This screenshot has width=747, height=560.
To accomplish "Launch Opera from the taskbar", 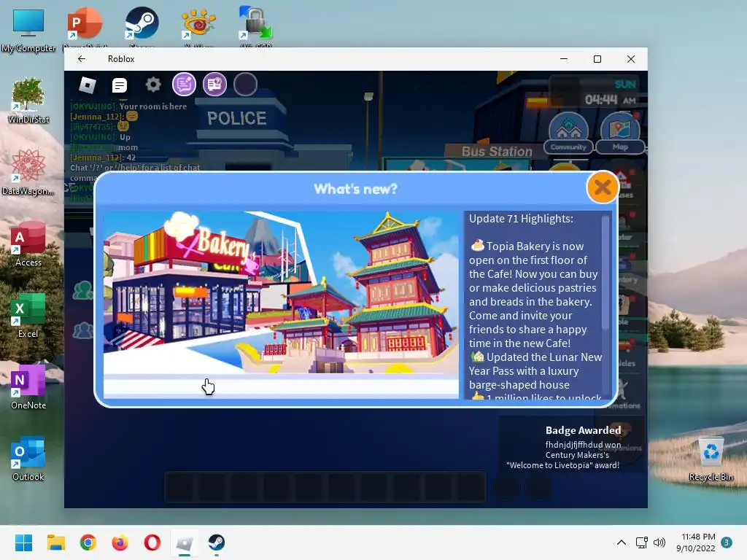I will pos(152,542).
